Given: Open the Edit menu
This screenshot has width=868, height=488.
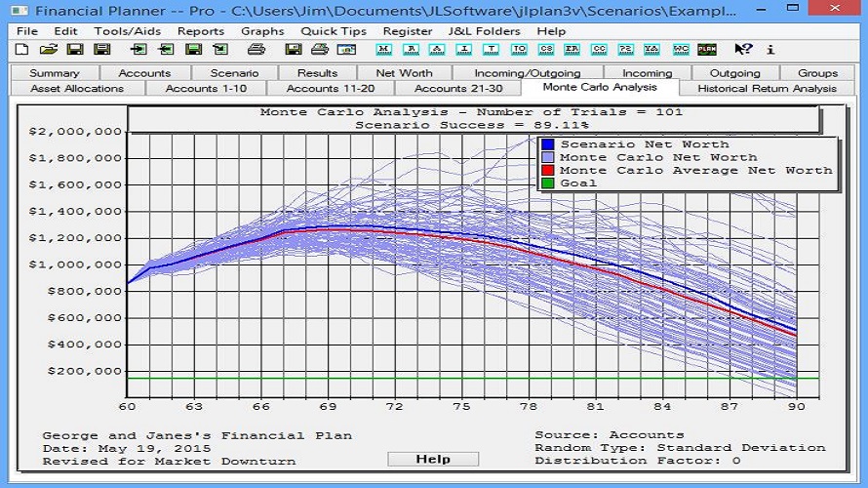Looking at the screenshot, I should point(66,31).
